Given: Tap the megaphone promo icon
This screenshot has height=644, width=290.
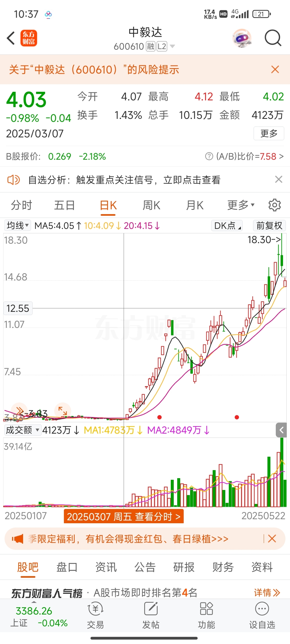Looking at the screenshot, I should pyautogui.click(x=18, y=539).
